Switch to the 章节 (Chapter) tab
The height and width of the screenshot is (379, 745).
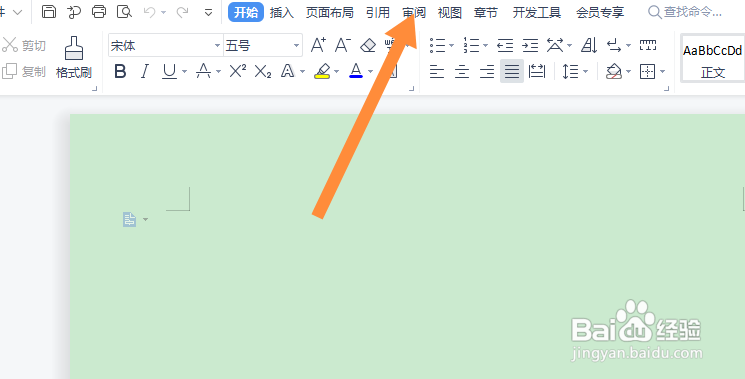coord(486,13)
